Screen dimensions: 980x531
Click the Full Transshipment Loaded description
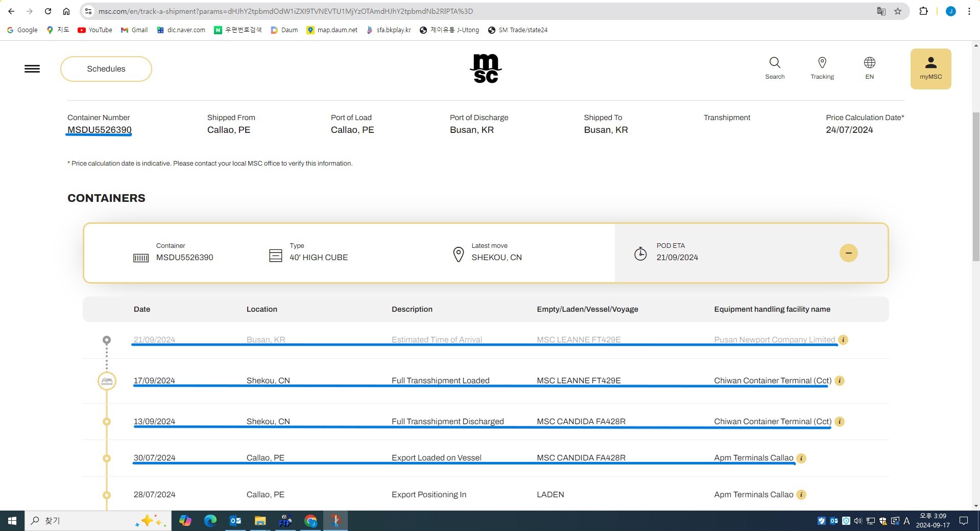441,381
